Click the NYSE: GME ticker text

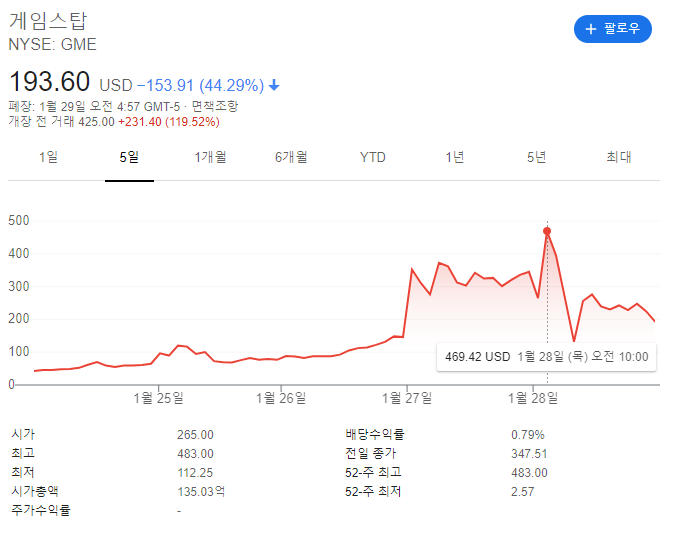[x=53, y=44]
